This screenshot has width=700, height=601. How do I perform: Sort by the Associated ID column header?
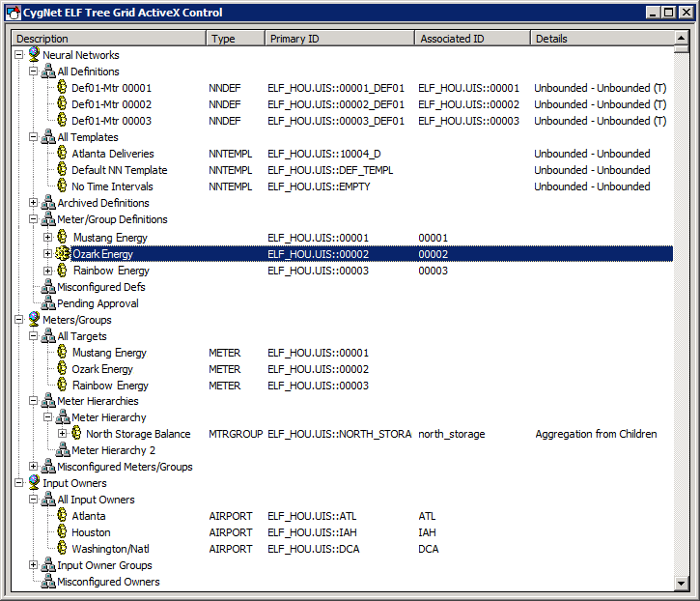473,39
